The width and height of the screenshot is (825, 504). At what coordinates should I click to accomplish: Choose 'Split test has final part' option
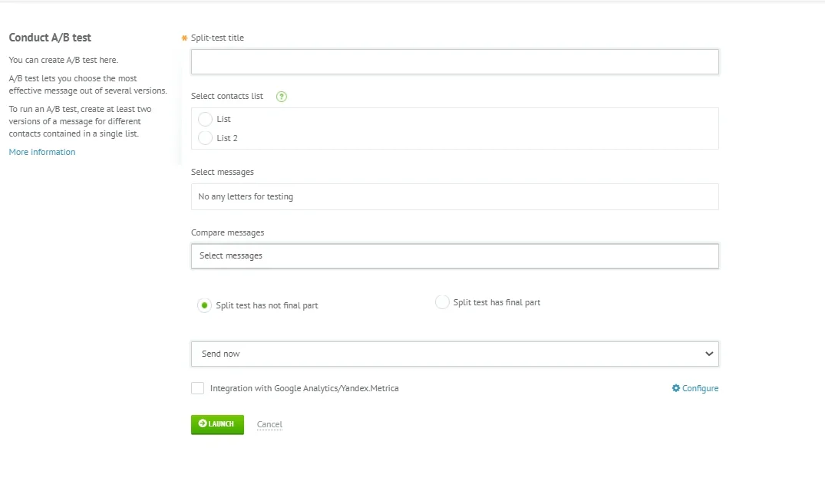(442, 302)
